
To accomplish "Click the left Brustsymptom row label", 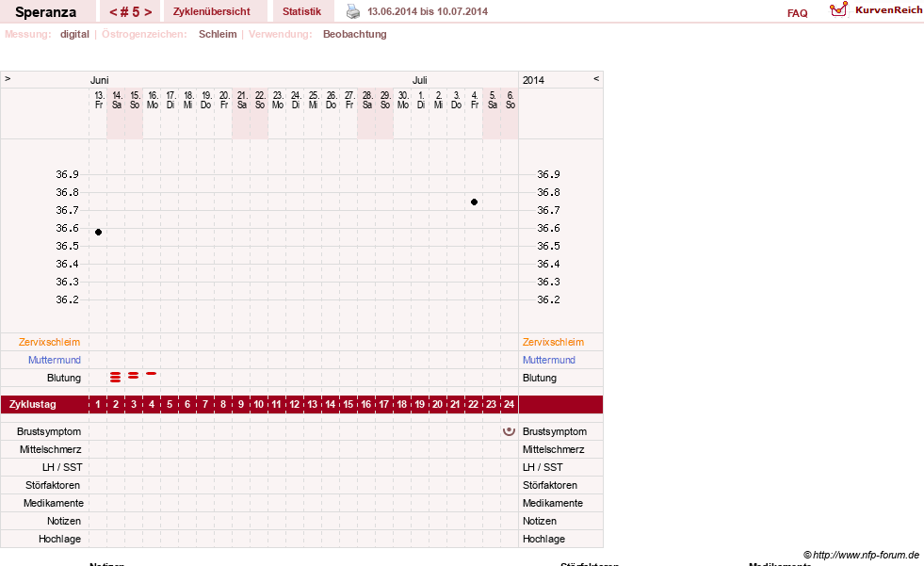I will (x=49, y=431).
